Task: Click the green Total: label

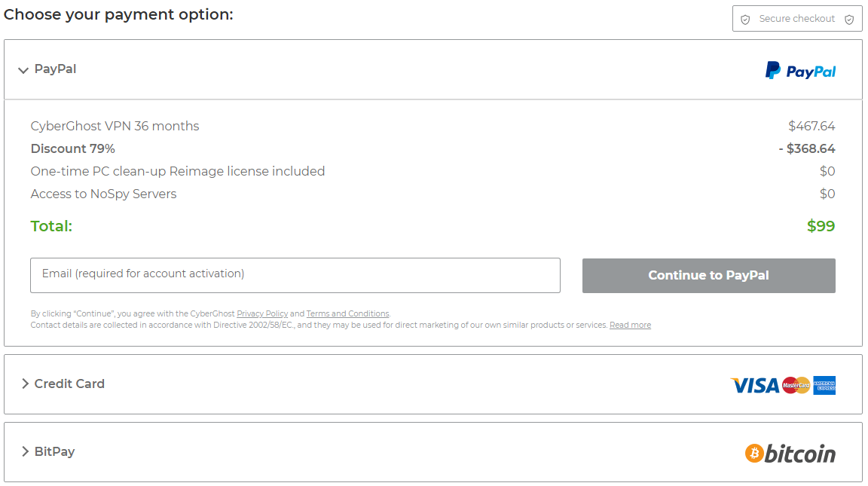Action: 51,226
